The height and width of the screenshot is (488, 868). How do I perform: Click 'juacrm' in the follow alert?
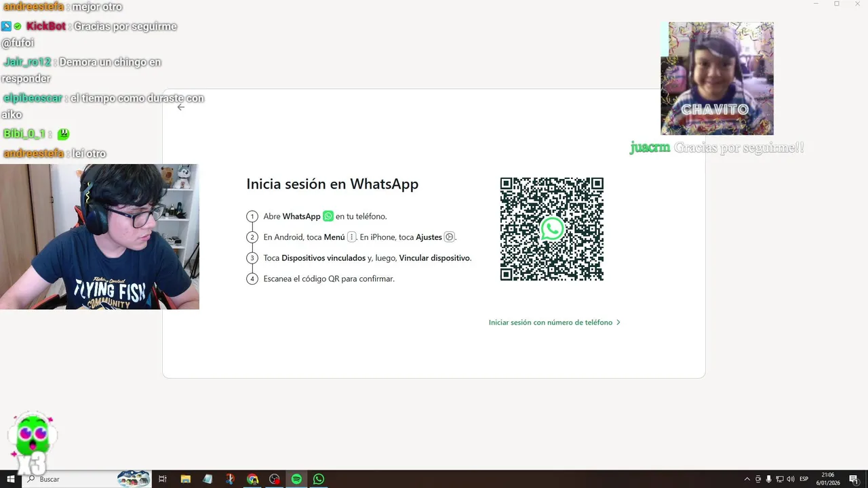click(x=650, y=148)
